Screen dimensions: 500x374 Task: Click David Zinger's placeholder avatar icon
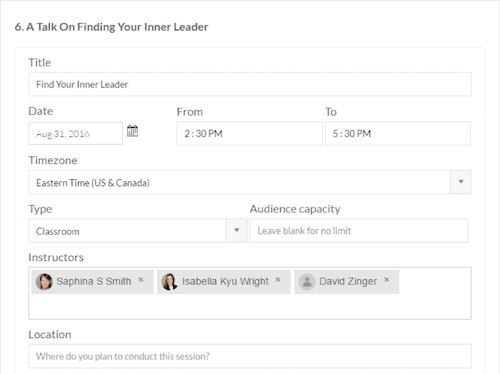coord(307,282)
